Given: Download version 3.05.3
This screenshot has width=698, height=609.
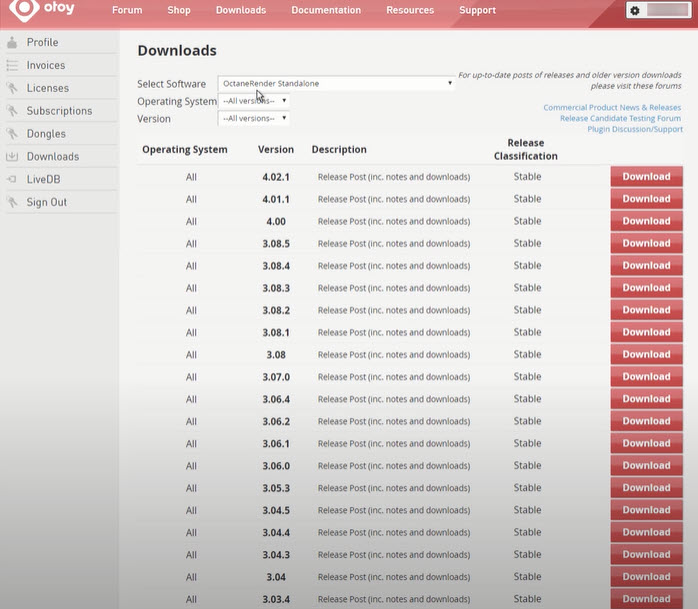Looking at the screenshot, I should tap(646, 488).
